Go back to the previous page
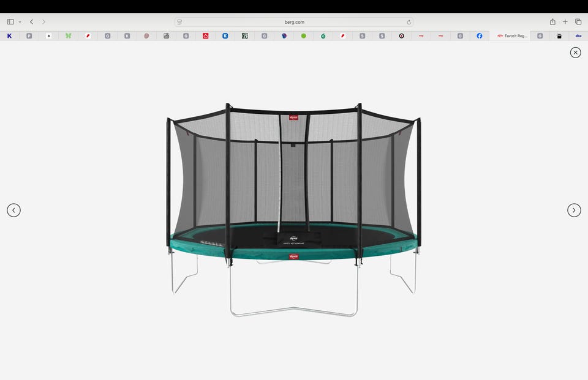 click(31, 22)
